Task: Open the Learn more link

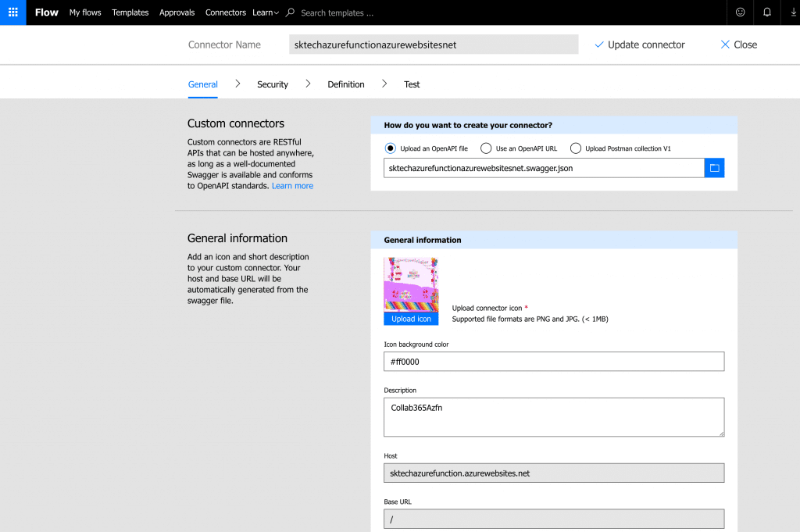Action: [292, 185]
